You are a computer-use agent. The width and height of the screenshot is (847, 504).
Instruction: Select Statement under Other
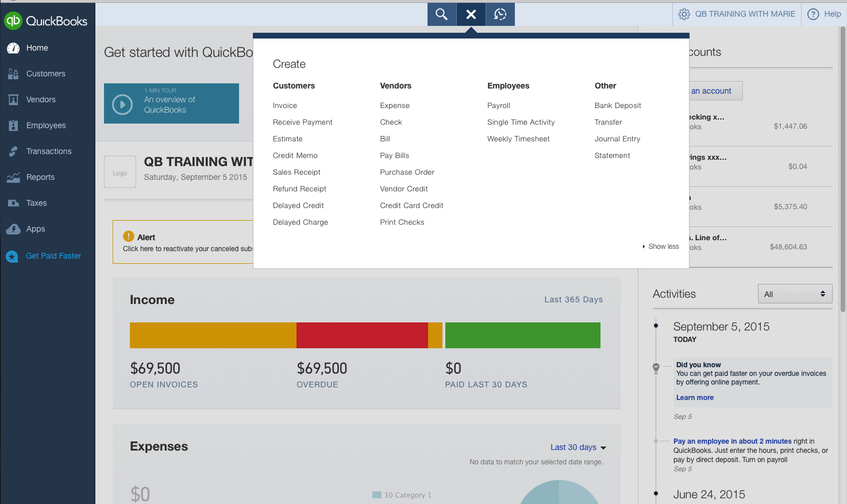613,156
